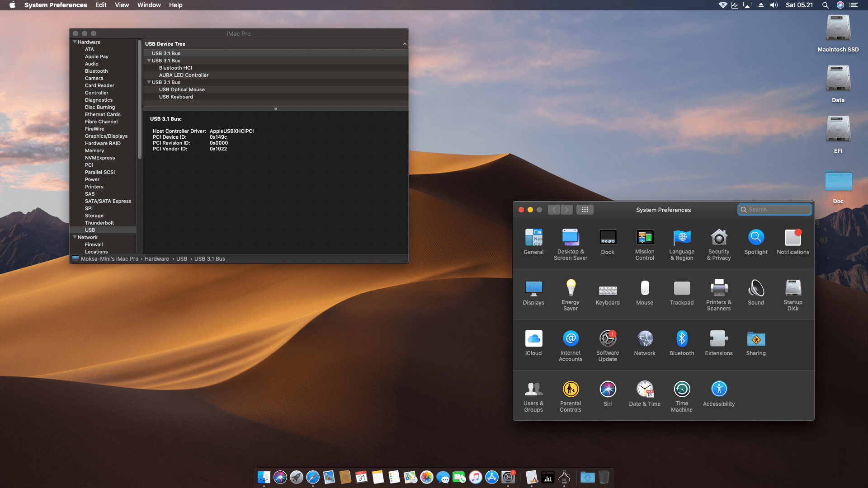Select Graphics/Displays in sidebar
Image resolution: width=868 pixels, height=488 pixels.
pyautogui.click(x=106, y=136)
